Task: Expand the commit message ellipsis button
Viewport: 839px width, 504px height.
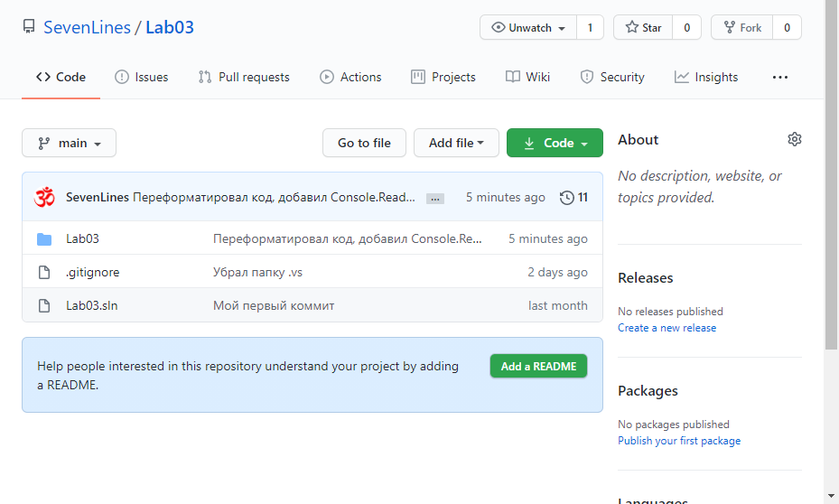Action: [435, 199]
